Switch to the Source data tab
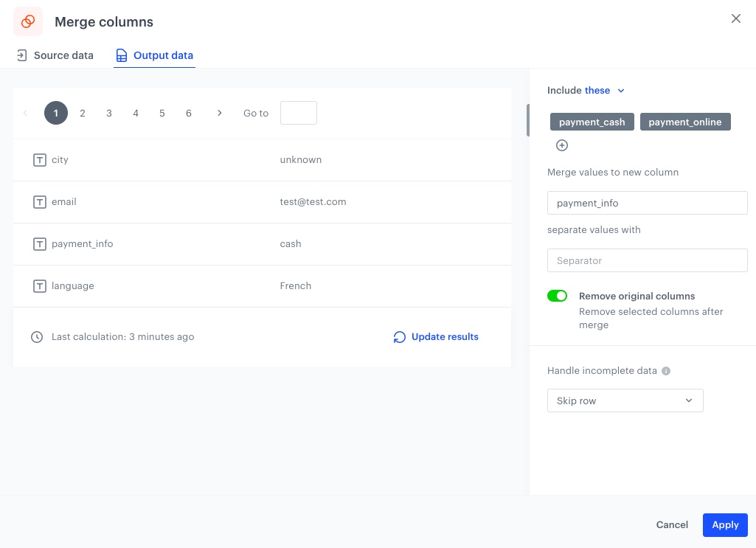Viewport: 756px width, 548px height. pos(55,55)
